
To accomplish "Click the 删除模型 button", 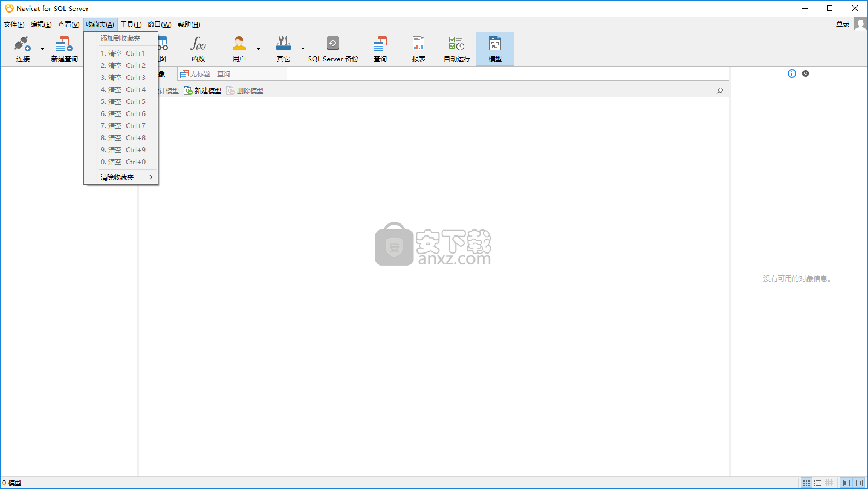I will click(x=245, y=91).
